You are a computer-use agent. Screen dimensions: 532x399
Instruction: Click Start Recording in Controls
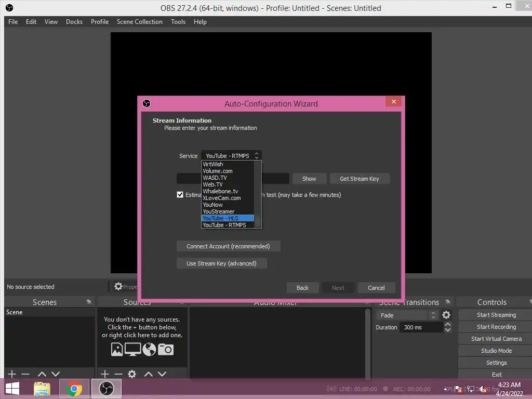(x=496, y=327)
